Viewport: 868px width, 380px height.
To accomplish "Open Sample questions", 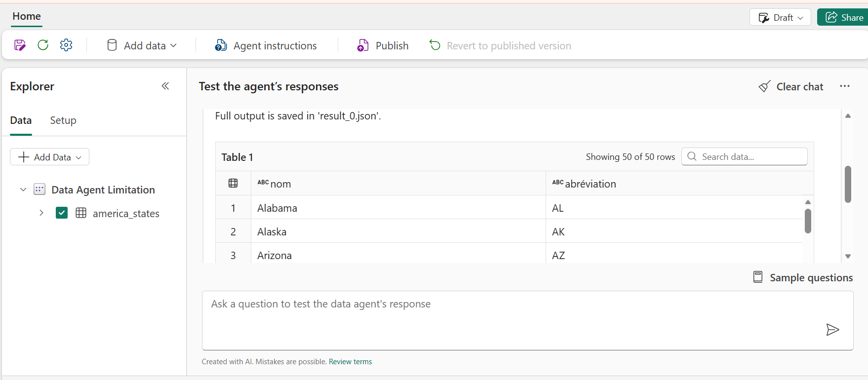I will coord(803,277).
